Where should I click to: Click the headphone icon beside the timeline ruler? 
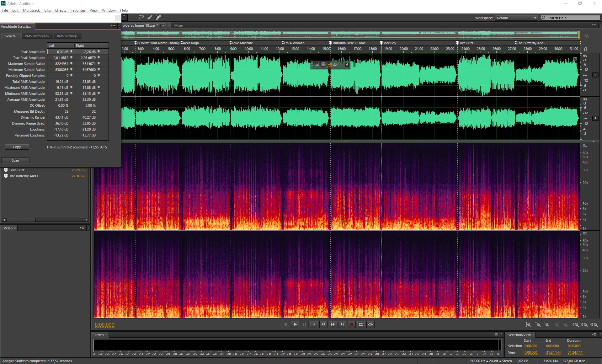click(x=585, y=49)
